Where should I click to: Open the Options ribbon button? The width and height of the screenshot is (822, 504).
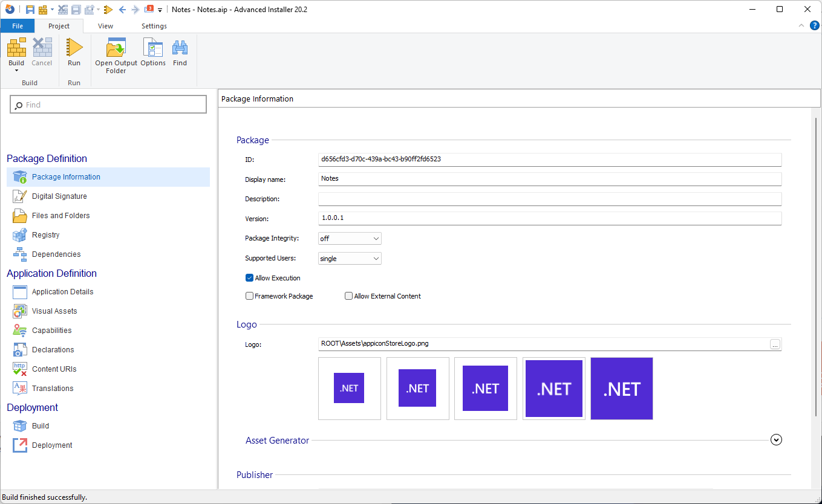pos(153,52)
